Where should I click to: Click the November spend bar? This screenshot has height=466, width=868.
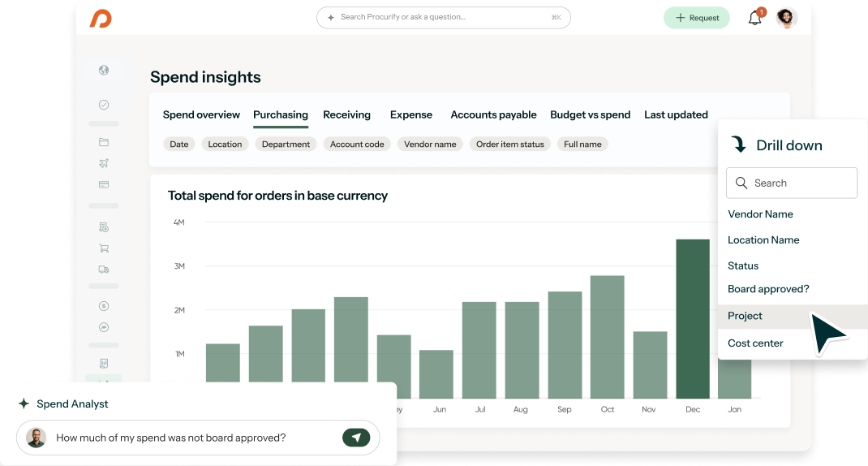click(x=650, y=365)
